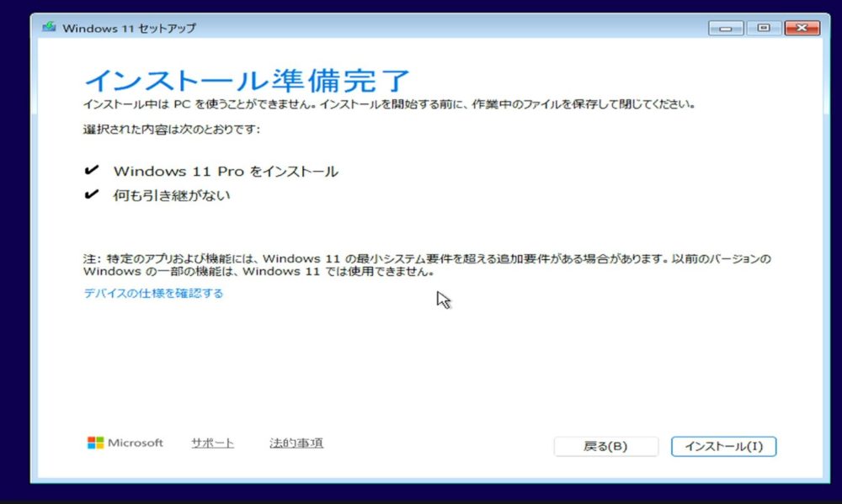Click the checkmark next to Windows 11 Pro をインストール
The width and height of the screenshot is (842, 504).
[91, 170]
